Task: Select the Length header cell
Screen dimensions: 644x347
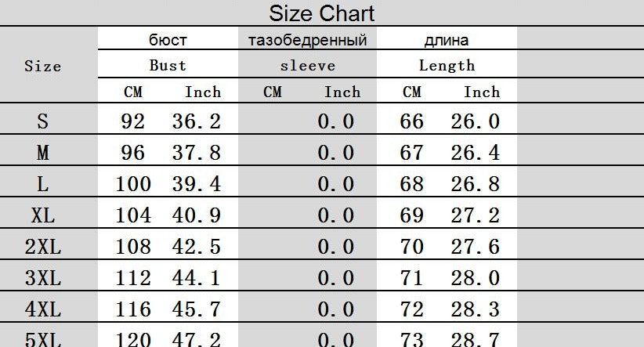Action: (447, 66)
